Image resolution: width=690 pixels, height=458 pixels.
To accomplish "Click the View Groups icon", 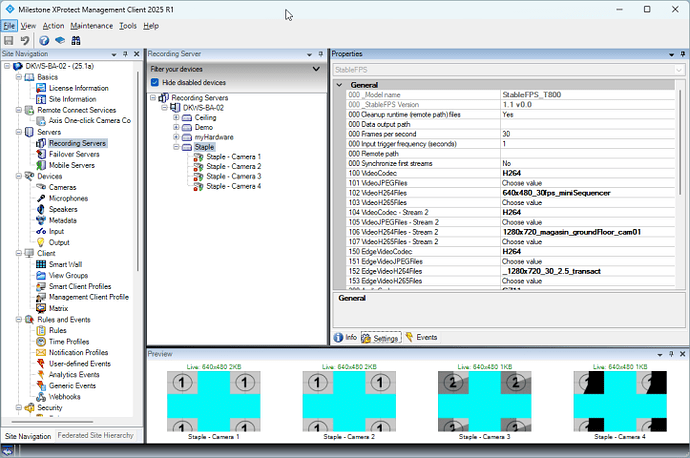I will tap(41, 275).
